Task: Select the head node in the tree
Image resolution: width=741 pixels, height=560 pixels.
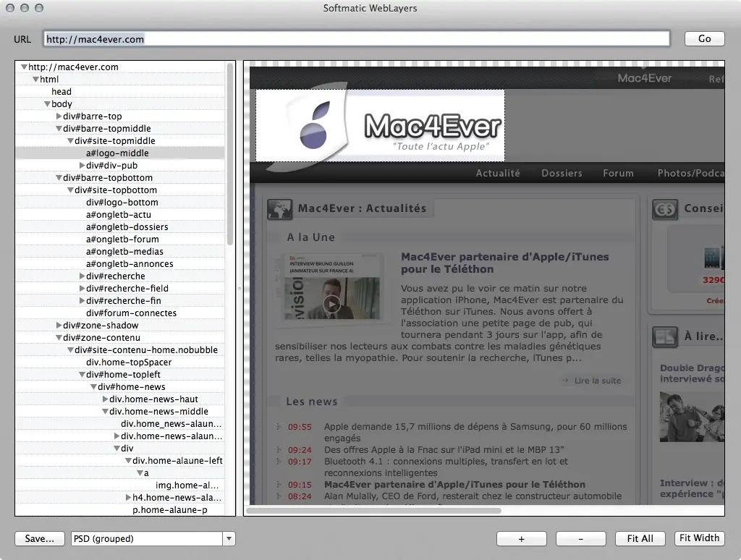Action: [x=62, y=91]
